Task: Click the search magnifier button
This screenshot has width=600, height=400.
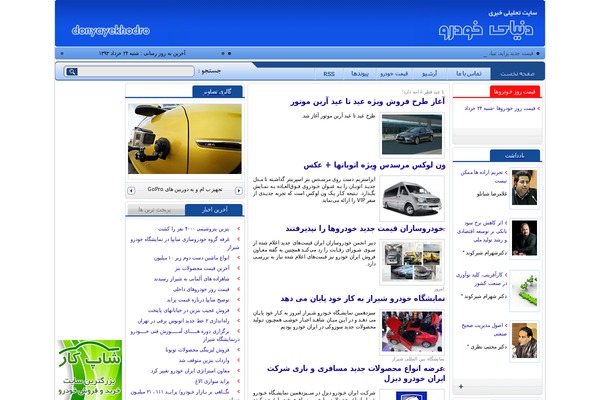Action: pos(72,72)
